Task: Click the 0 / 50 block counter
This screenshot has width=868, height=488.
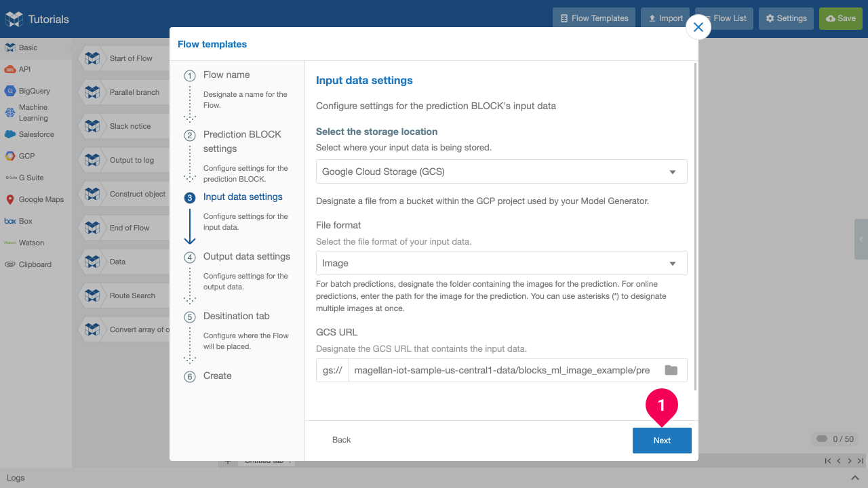Action: point(835,439)
